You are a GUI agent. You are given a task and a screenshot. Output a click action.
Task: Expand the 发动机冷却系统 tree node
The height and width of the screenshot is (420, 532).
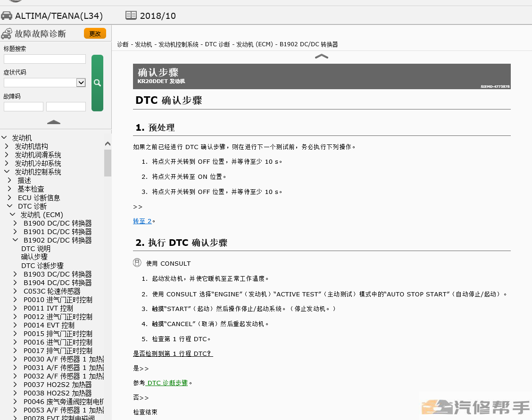coord(7,163)
